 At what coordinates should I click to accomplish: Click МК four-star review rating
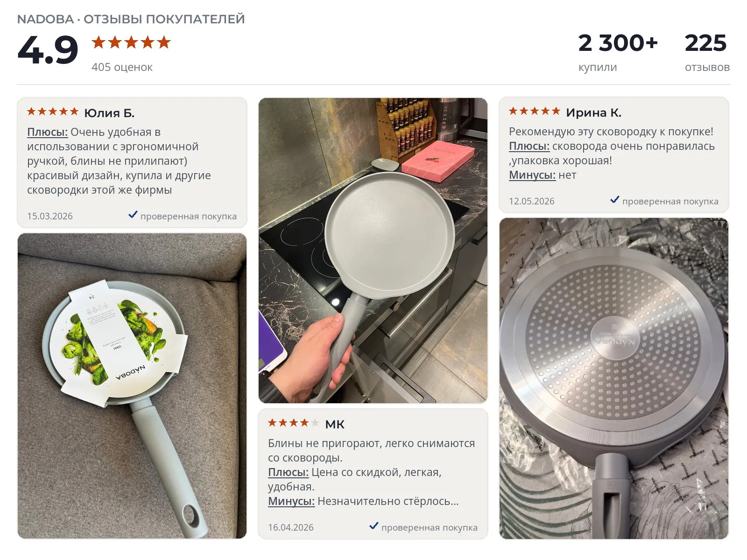click(x=294, y=423)
